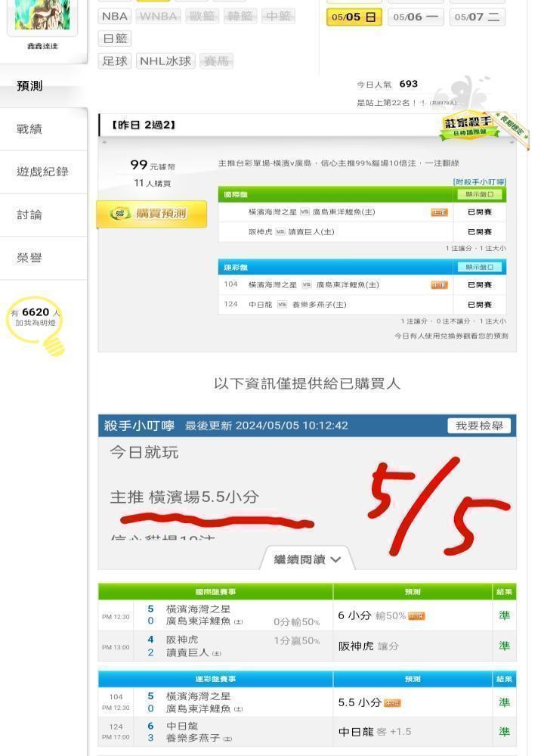
Task: Click the user avatar thumbnail
Action: (42, 14)
